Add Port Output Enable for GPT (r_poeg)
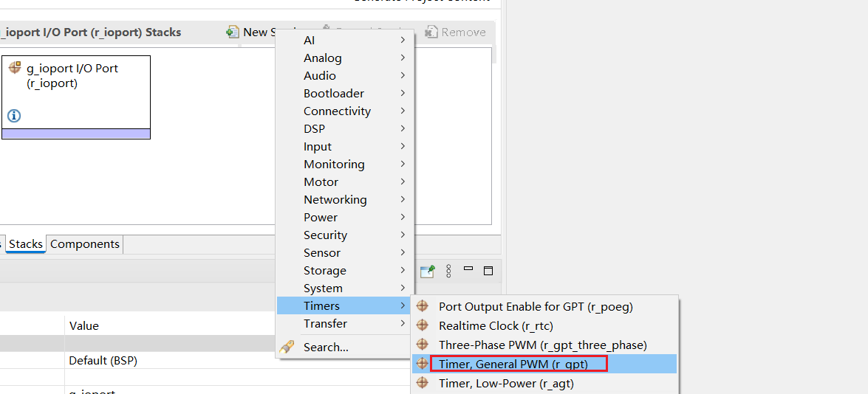Image resolution: width=868 pixels, height=394 pixels. [x=544, y=307]
